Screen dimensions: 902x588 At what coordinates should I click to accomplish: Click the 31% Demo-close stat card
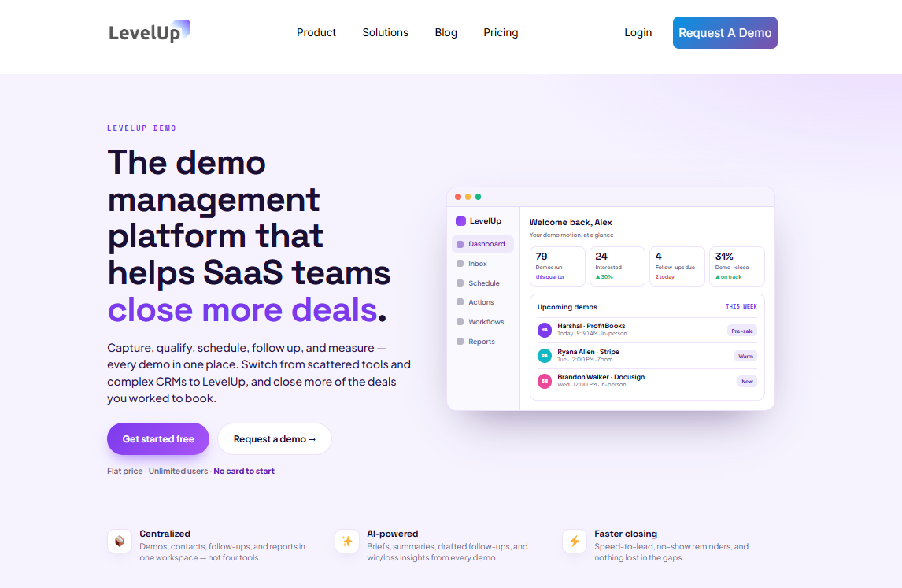coord(737,266)
